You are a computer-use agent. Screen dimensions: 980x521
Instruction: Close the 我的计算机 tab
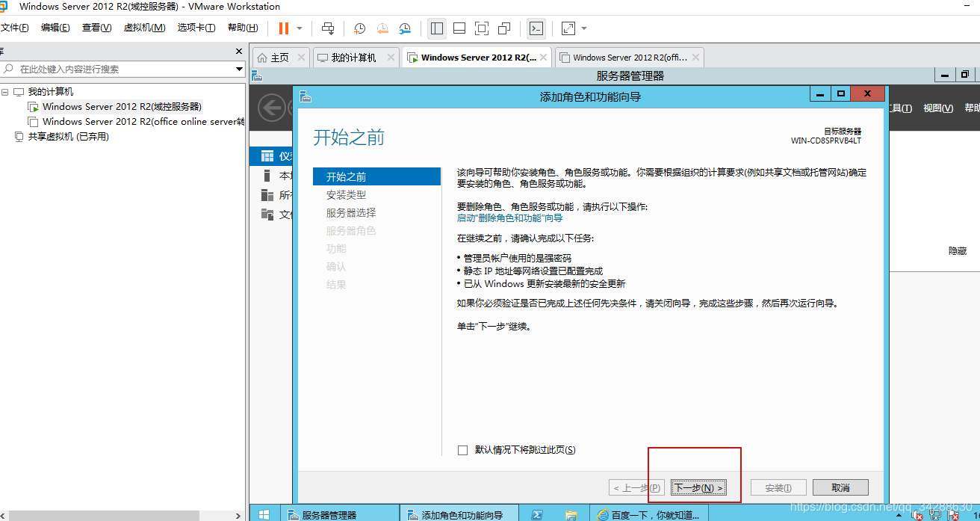(392, 58)
